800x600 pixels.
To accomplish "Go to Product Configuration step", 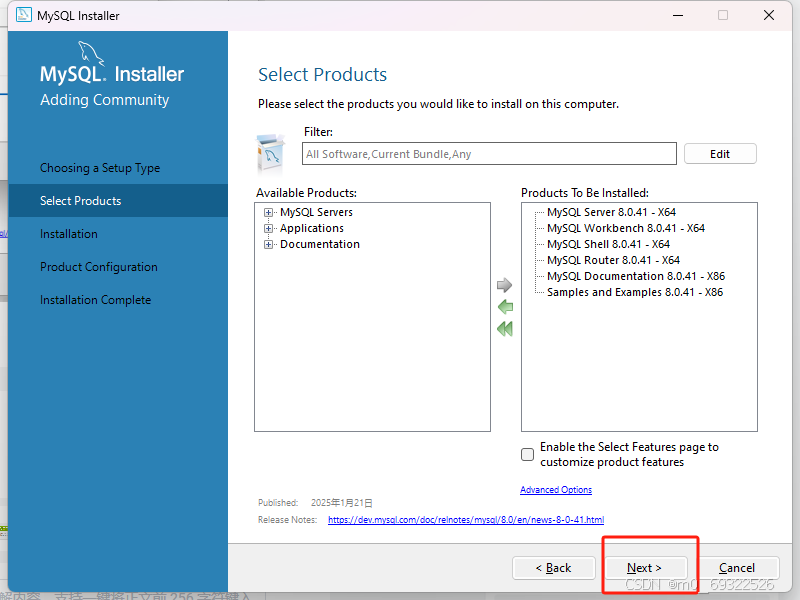I will (99, 267).
